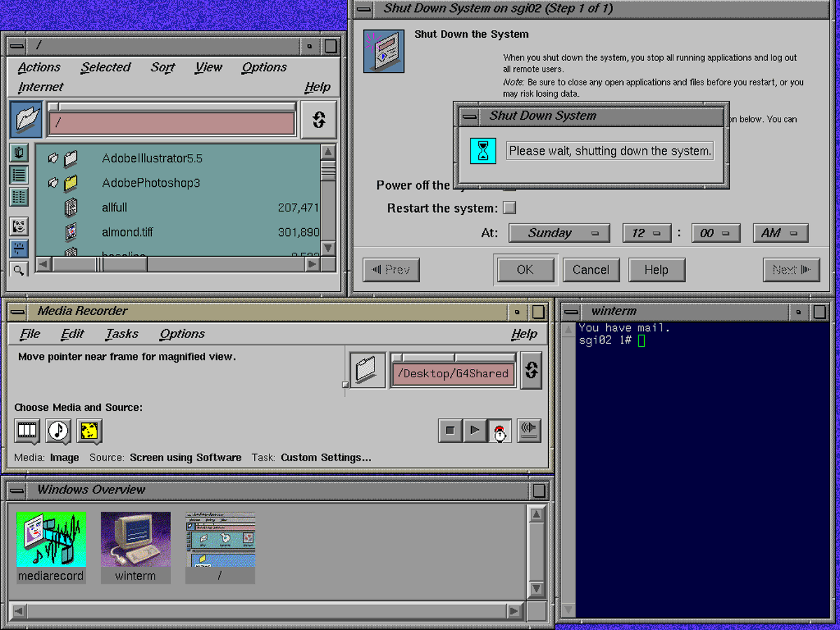Expand AdobeIllustrator5.5 folder using its arrow icon
Viewport: 840px width, 630px height.
point(52,159)
